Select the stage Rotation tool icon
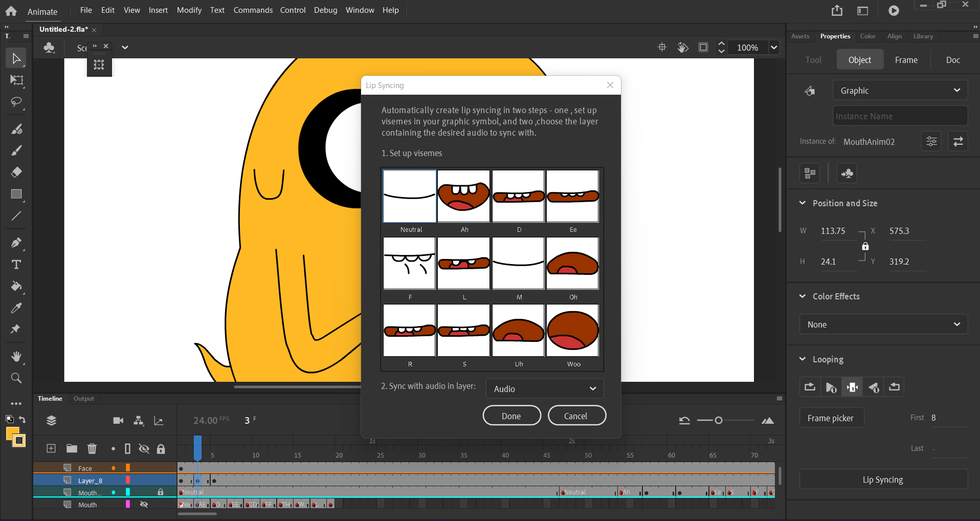This screenshot has width=980, height=521. pos(683,47)
